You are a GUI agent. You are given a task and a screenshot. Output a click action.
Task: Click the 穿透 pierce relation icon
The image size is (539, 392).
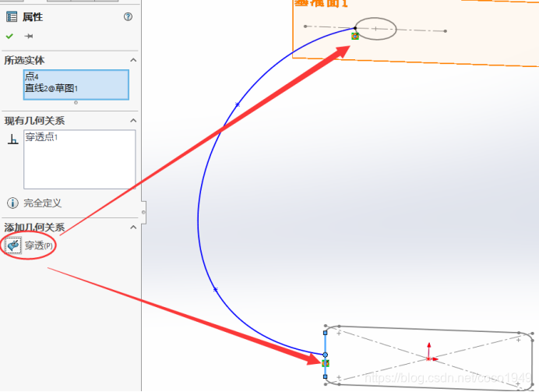[x=13, y=245]
